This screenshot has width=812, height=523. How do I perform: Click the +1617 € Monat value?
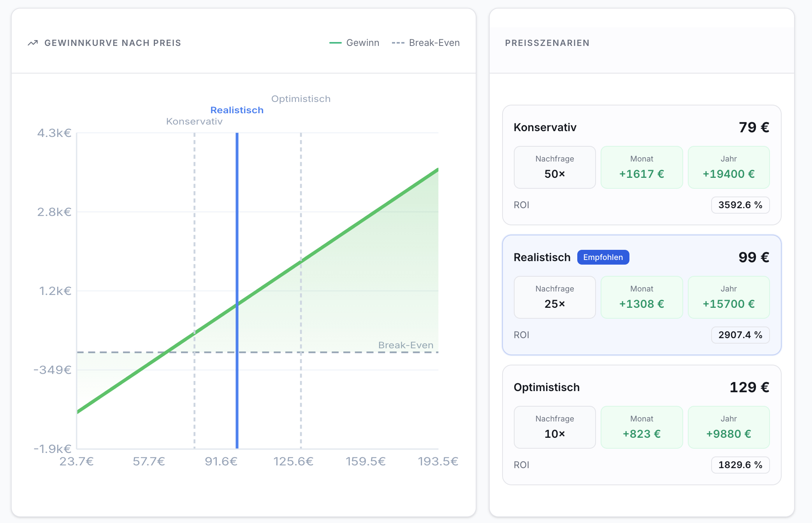point(642,174)
